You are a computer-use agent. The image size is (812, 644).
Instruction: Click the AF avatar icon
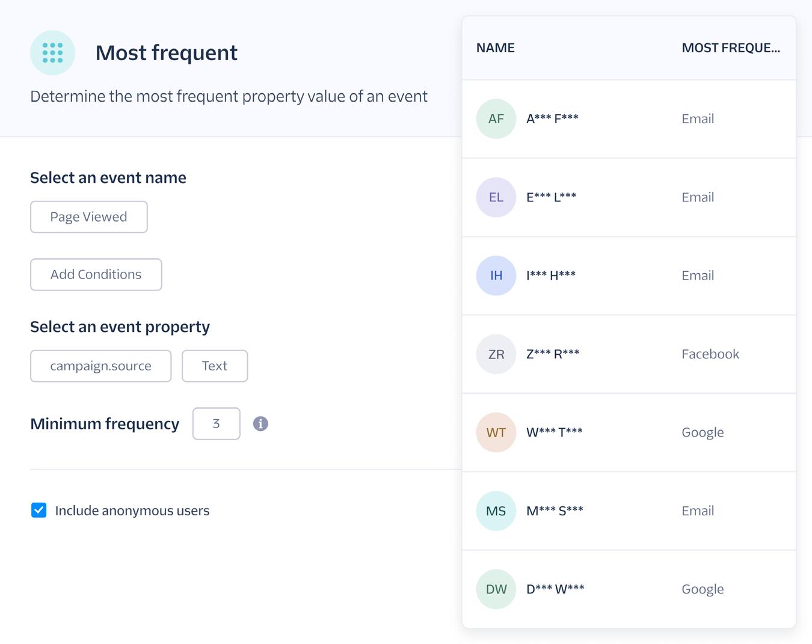(x=496, y=118)
